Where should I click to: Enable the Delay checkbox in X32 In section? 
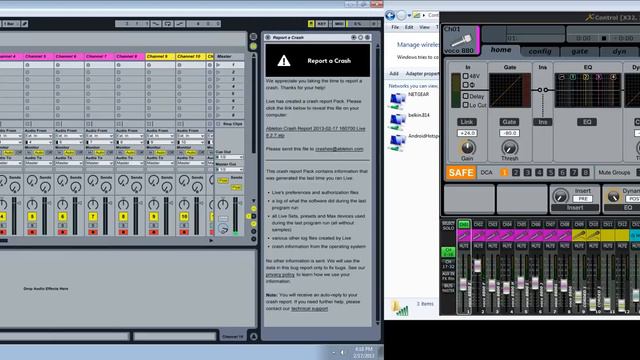(465, 96)
